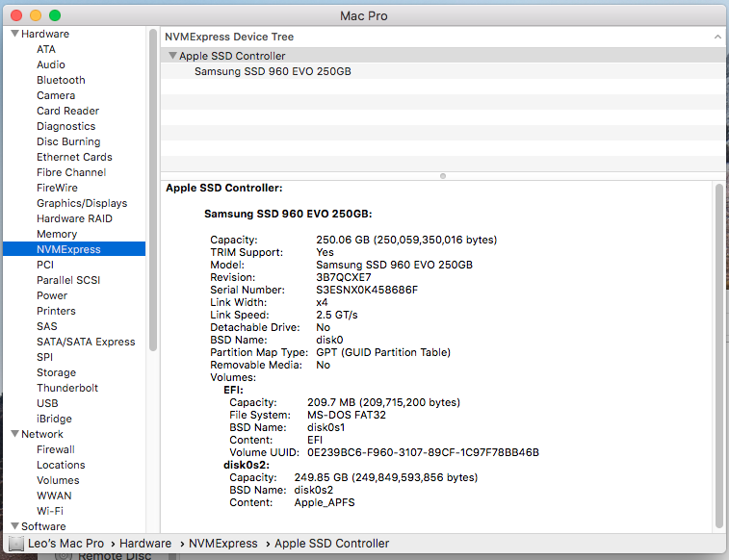729x560 pixels.
Task: Select SAS in the sidebar
Action: [47, 326]
